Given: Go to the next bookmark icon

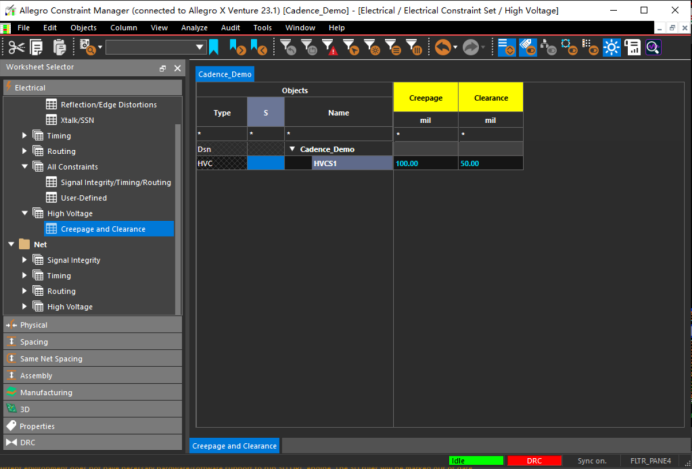Looking at the screenshot, I should 237,47.
